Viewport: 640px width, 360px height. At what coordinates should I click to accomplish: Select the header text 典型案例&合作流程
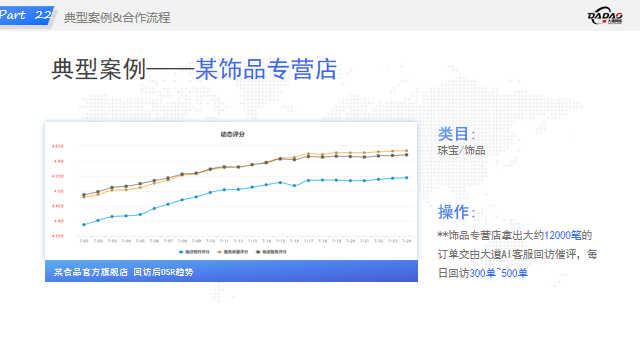[117, 18]
